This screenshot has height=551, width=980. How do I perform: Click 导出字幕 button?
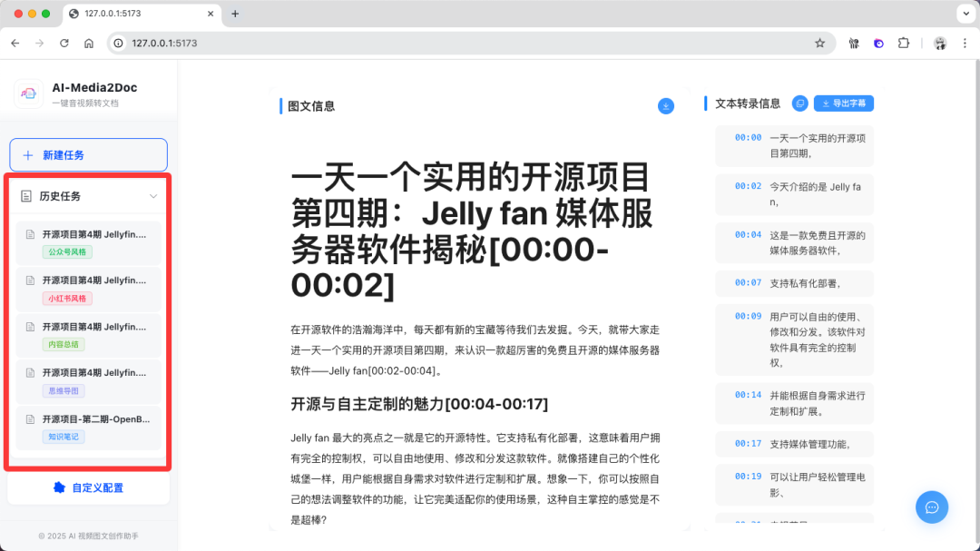coord(844,103)
